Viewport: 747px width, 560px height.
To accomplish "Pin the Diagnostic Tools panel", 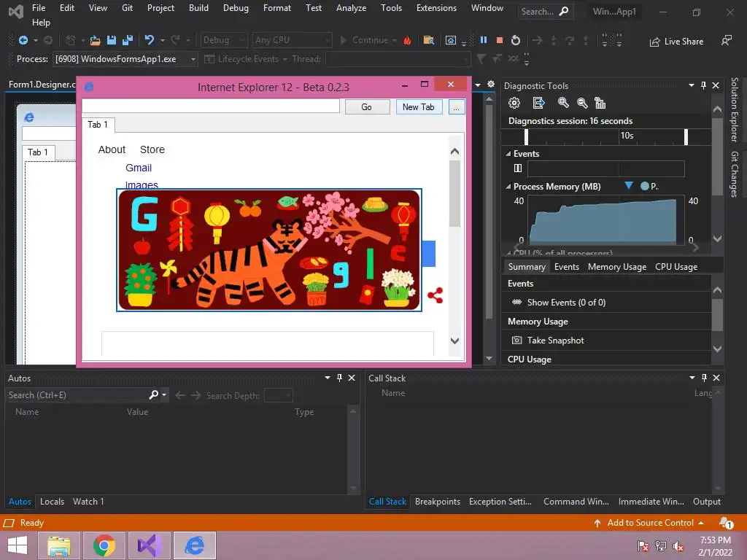I will 703,85.
